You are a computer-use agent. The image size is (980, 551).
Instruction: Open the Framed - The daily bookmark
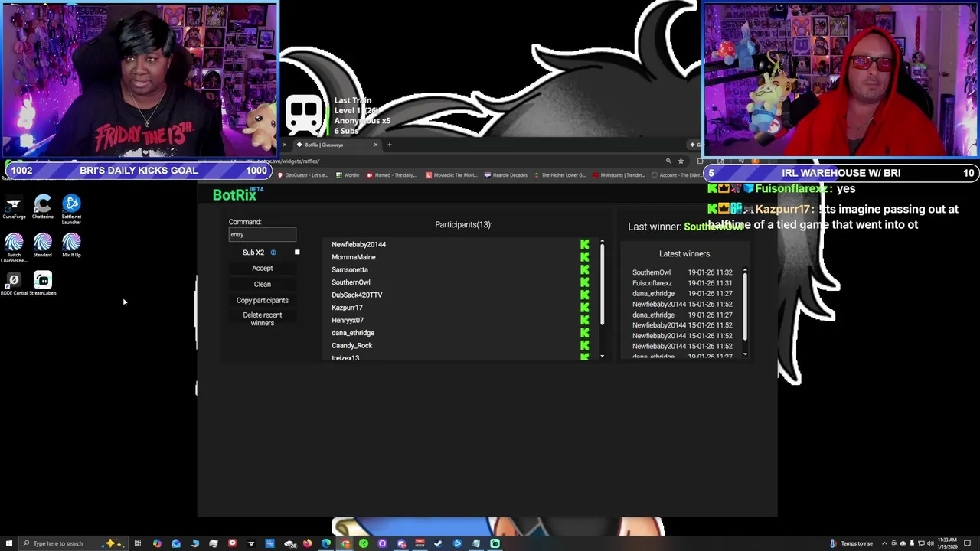[390, 175]
